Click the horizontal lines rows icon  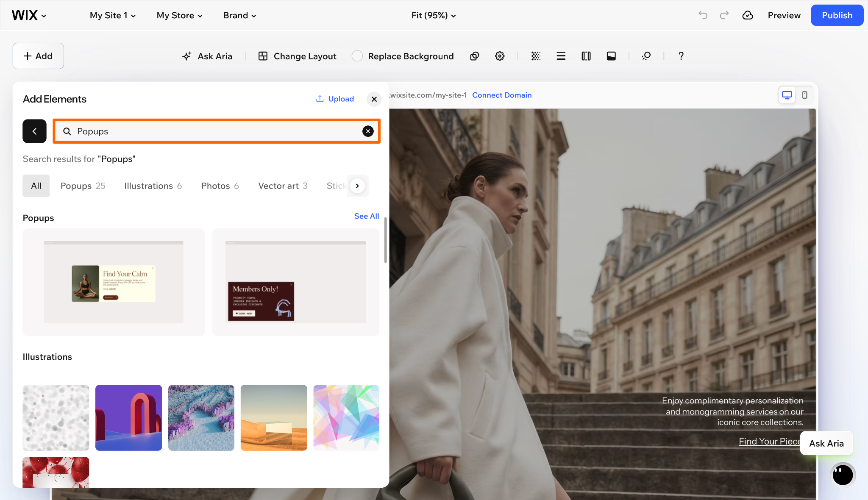click(x=561, y=56)
